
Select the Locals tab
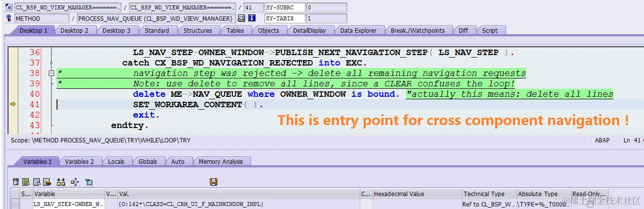point(116,161)
